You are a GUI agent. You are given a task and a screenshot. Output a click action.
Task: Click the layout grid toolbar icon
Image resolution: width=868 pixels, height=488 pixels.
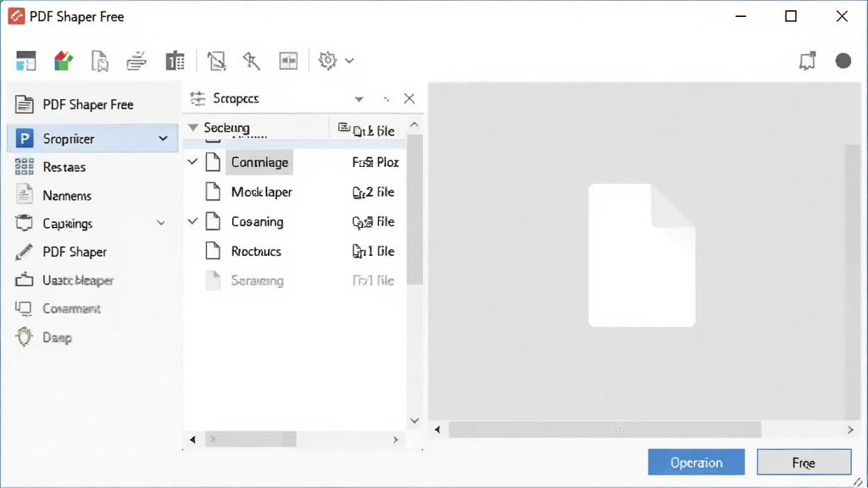(x=26, y=61)
